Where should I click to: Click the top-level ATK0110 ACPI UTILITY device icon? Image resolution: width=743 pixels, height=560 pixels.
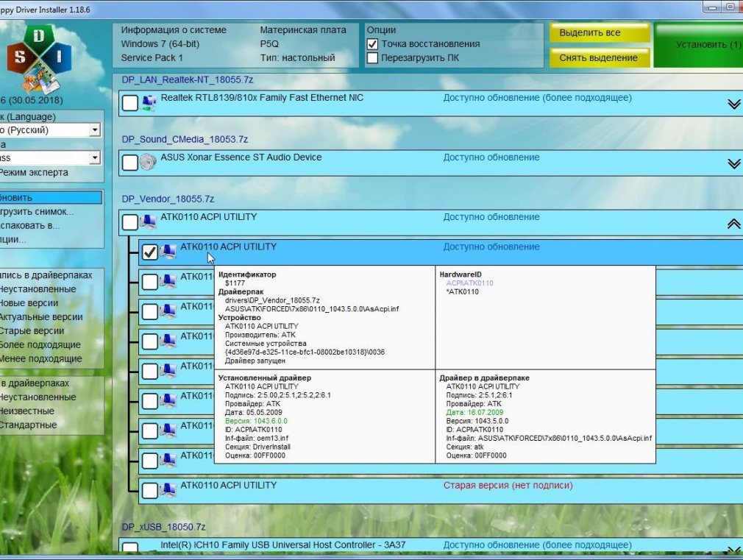coord(149,221)
